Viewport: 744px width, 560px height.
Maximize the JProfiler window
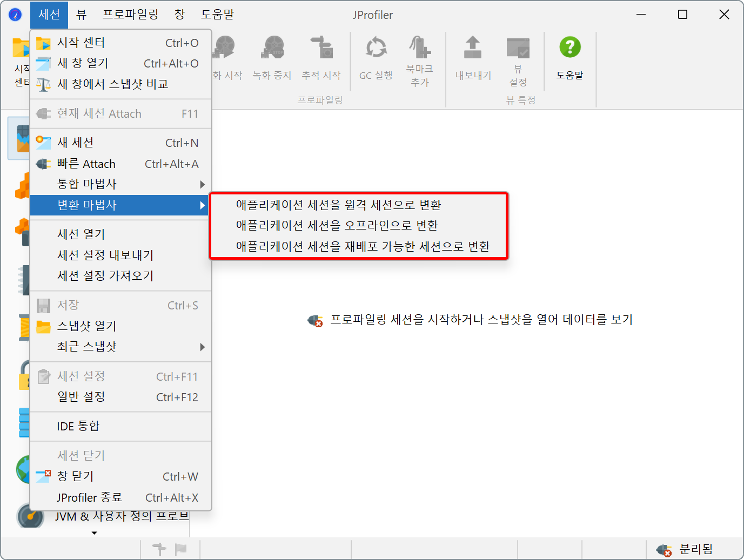tap(682, 15)
